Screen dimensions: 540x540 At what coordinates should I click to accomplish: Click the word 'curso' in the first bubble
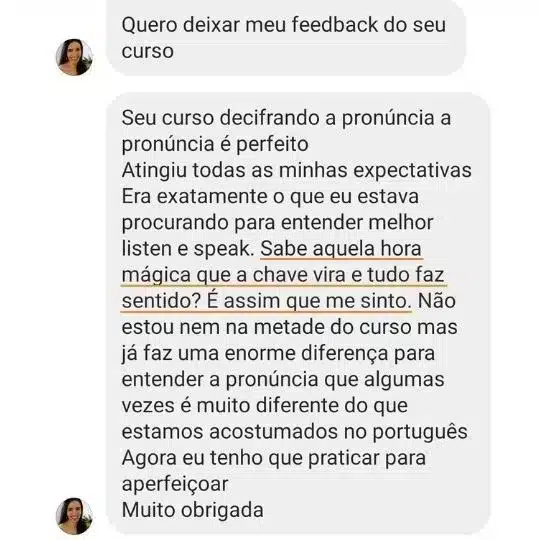click(147, 52)
